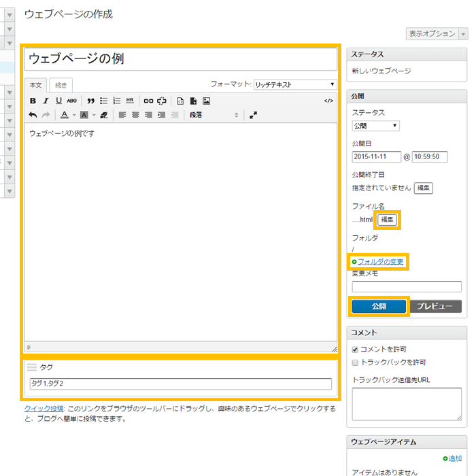The height and width of the screenshot is (476, 476).
Task: Open the ステータス dropdown set to 公開
Action: point(375,126)
